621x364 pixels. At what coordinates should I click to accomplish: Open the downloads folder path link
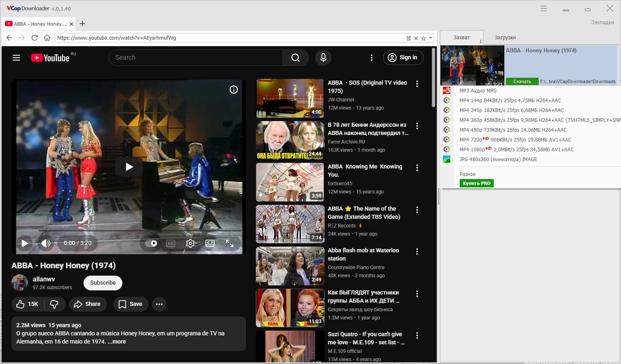pos(578,81)
